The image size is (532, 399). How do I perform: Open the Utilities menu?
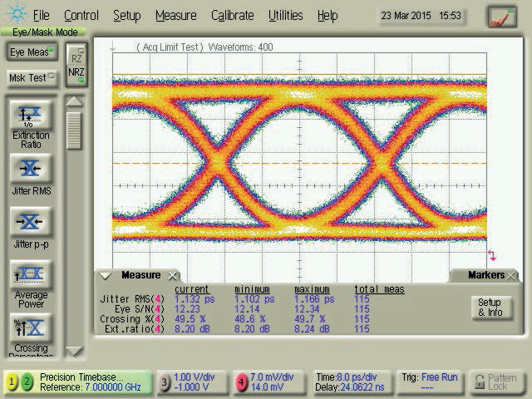click(x=285, y=16)
